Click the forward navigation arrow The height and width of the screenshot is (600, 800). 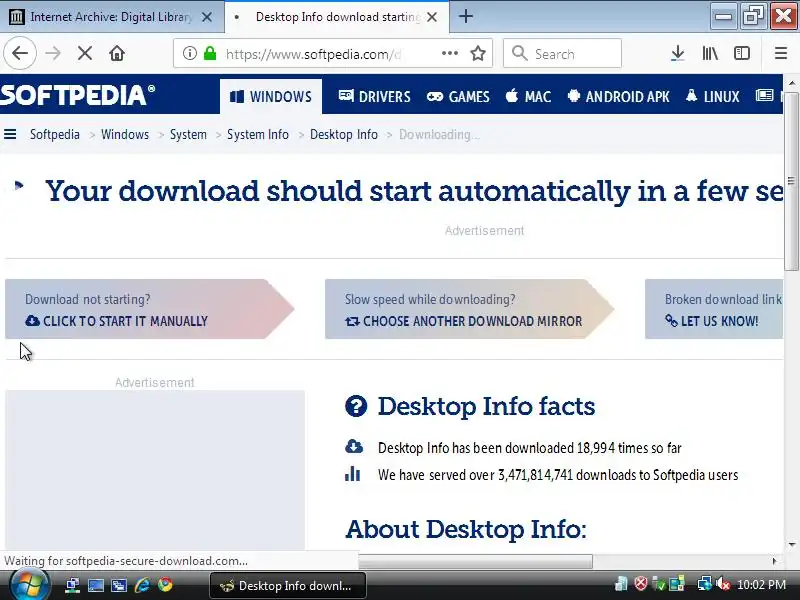tap(53, 53)
